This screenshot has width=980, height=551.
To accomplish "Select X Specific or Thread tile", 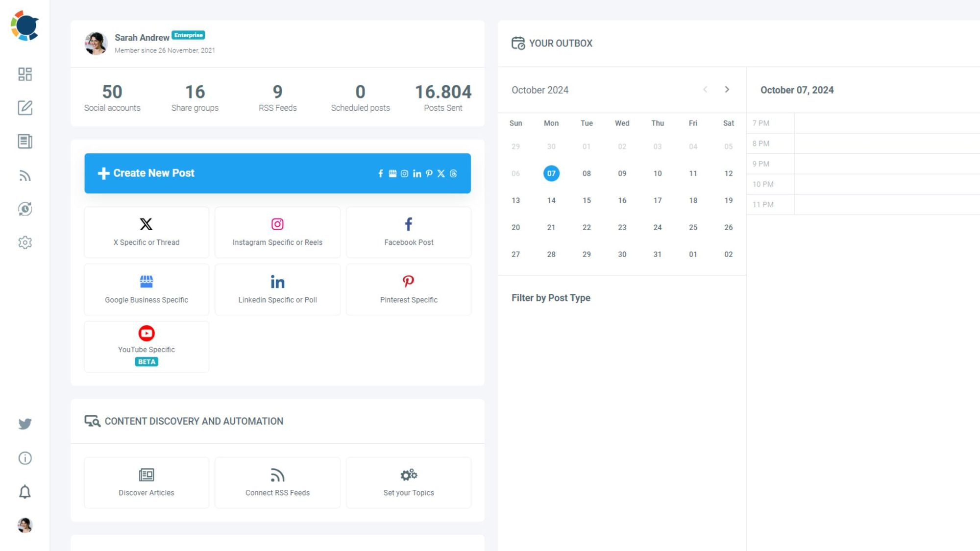I will [x=147, y=232].
